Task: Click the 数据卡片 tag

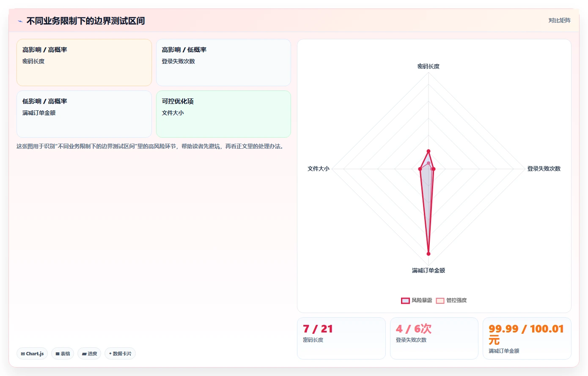Action: tap(120, 354)
